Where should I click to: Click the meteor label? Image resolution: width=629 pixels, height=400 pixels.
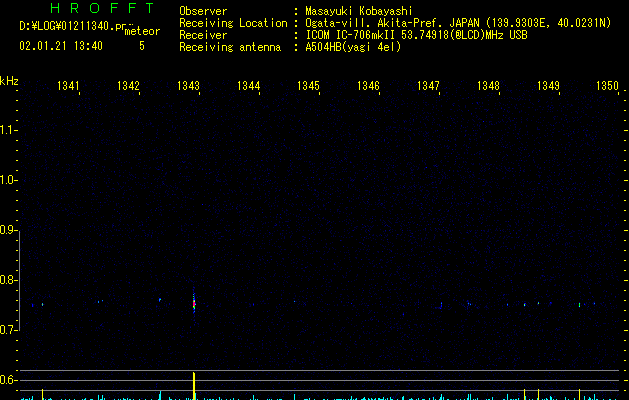coord(142,31)
